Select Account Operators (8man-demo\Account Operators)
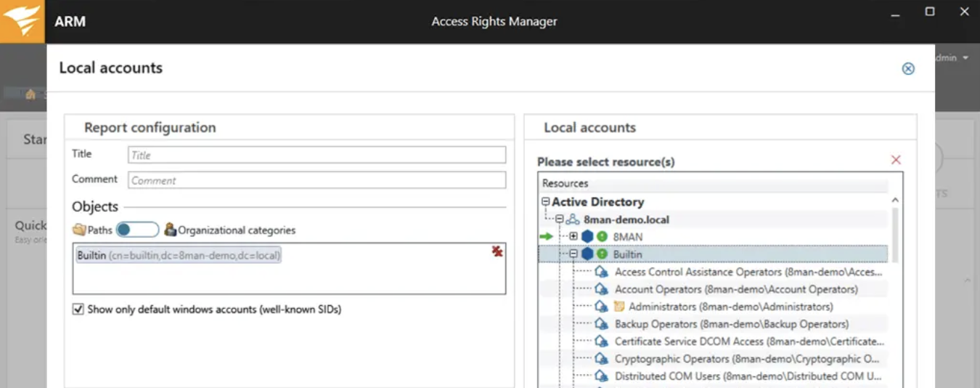This screenshot has height=388, width=980. click(736, 289)
